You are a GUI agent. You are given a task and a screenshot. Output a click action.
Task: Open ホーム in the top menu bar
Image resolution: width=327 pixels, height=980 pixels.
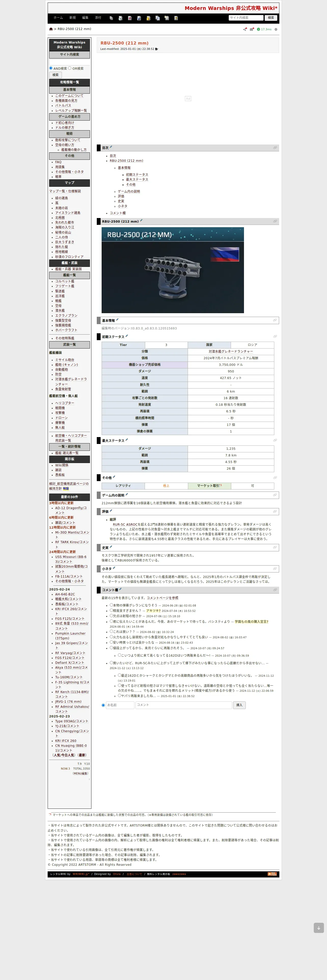pos(58,18)
